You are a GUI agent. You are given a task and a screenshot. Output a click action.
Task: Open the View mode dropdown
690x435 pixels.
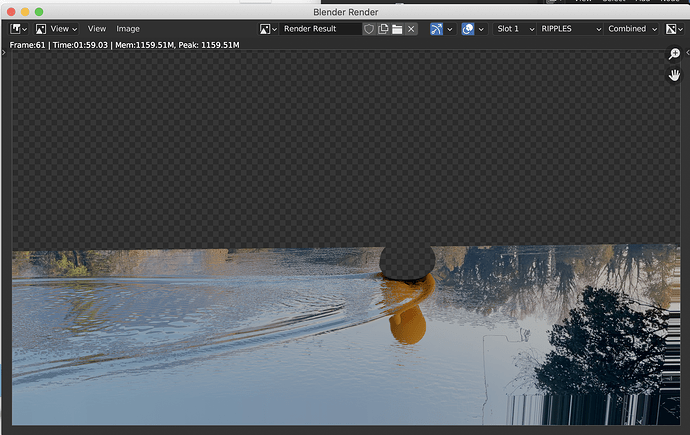click(x=56, y=29)
